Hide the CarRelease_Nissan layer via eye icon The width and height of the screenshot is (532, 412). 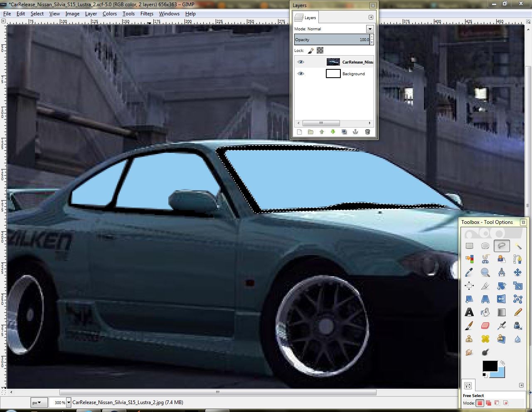301,62
